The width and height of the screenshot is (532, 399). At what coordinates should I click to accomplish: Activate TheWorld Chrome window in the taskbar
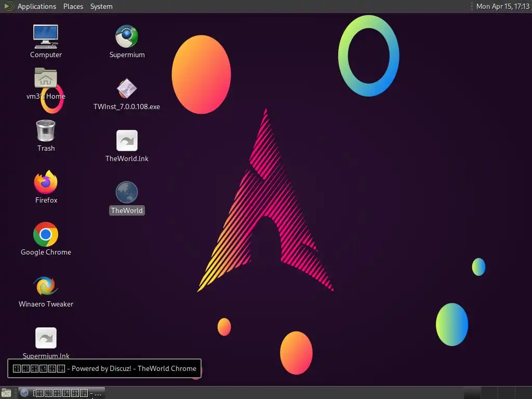pyautogui.click(x=61, y=393)
